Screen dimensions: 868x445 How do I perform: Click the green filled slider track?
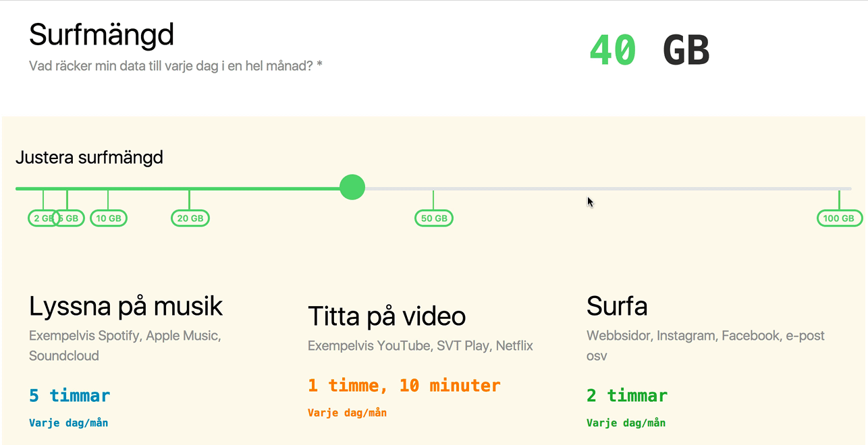coord(178,189)
